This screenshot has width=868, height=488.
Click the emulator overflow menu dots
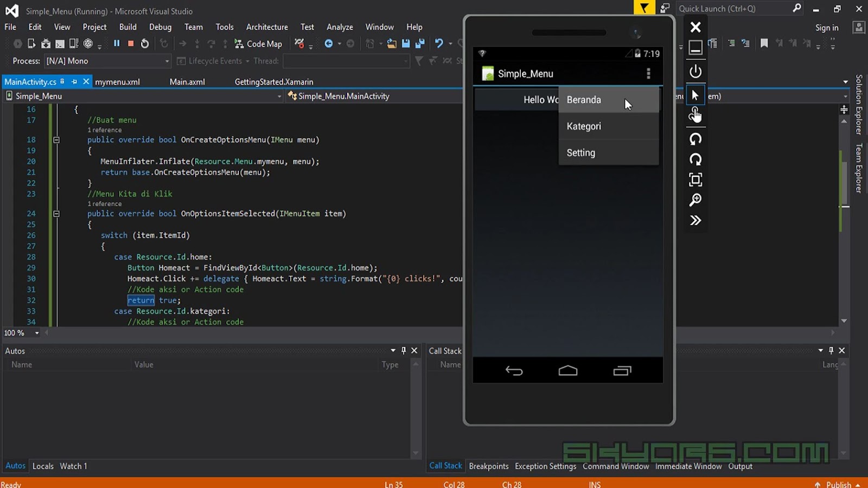(x=648, y=73)
